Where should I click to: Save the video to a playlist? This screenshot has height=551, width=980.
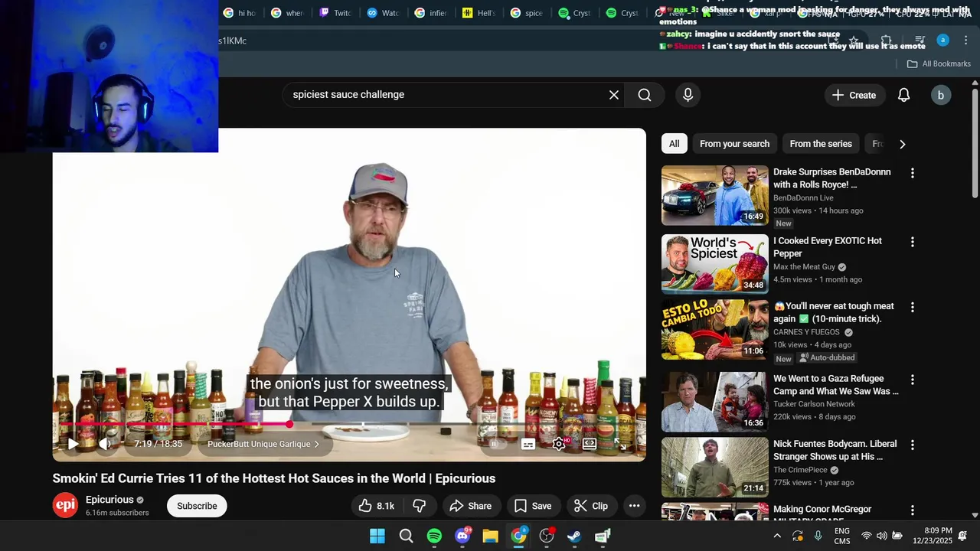pos(533,506)
